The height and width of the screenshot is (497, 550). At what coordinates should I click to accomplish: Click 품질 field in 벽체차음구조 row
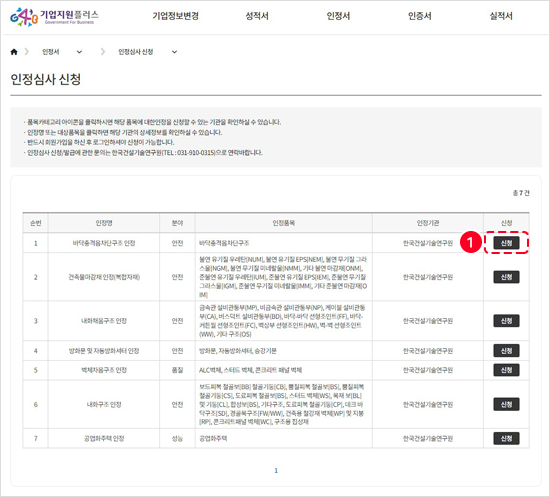(x=177, y=370)
